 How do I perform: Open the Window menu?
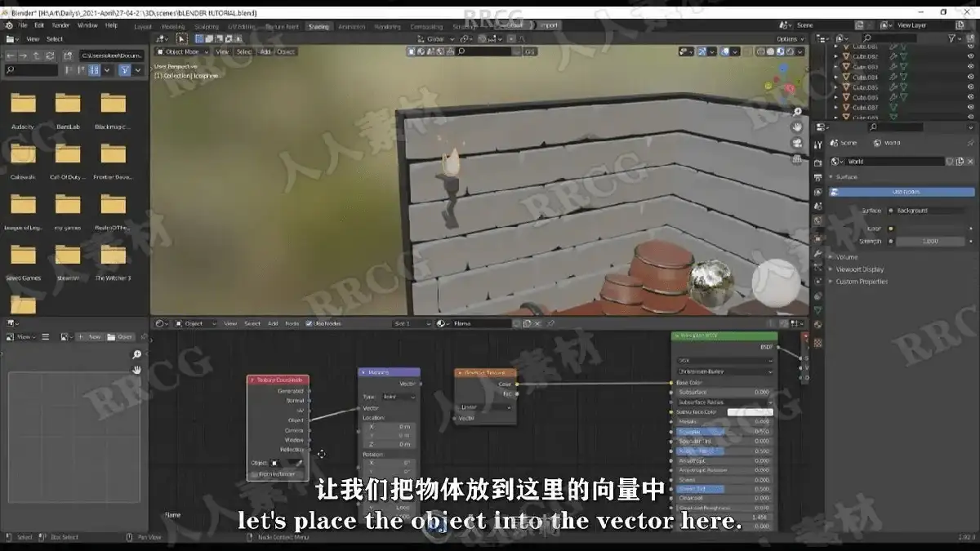pos(87,25)
